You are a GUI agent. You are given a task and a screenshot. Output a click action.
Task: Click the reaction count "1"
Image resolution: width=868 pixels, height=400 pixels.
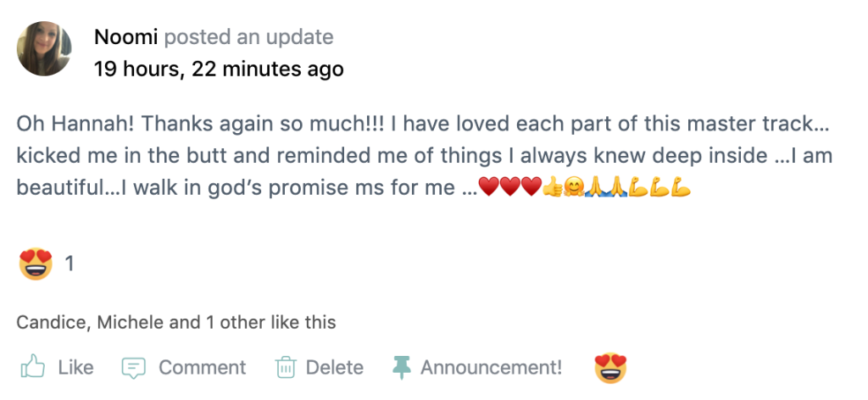[70, 264]
